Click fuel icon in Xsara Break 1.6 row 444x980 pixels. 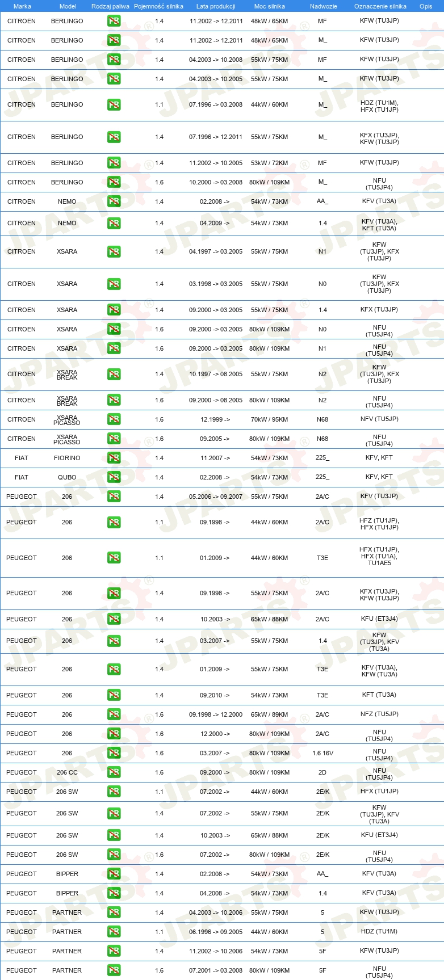[x=114, y=400]
